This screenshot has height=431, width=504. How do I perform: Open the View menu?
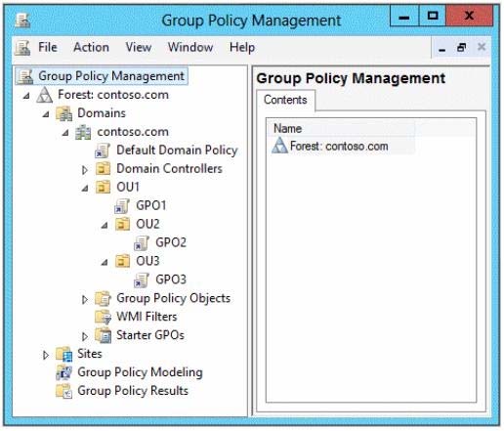point(139,47)
